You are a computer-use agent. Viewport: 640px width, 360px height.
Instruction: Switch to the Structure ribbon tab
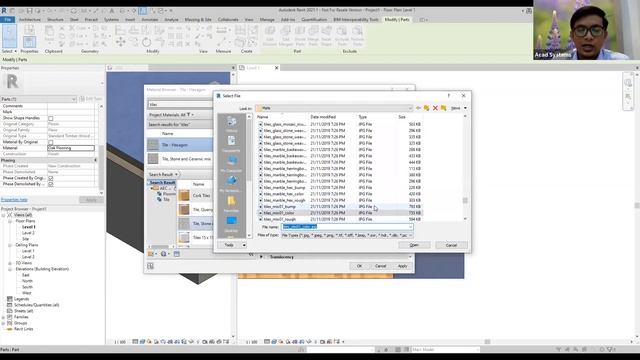55,20
